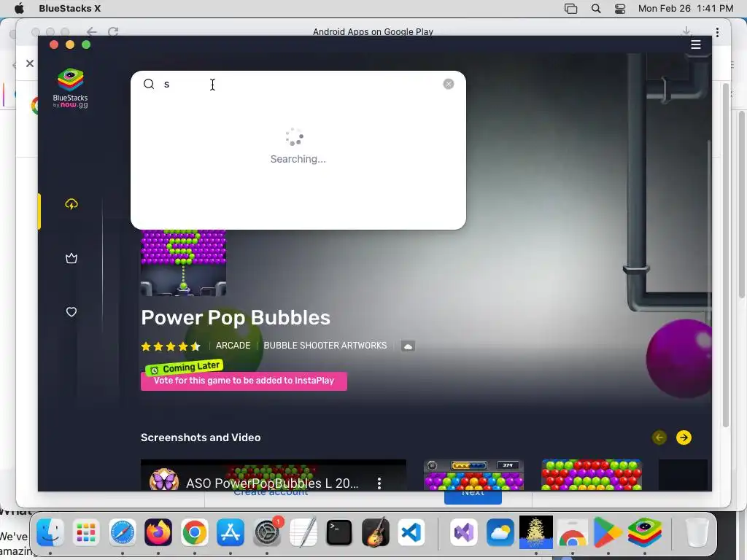Open Control Center in menu bar

coord(620,9)
